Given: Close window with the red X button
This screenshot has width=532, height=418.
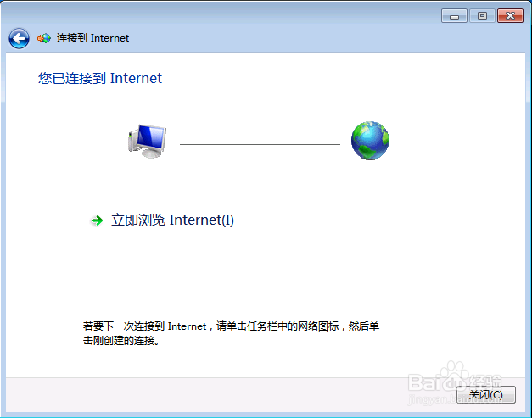Looking at the screenshot, I should [x=510, y=16].
